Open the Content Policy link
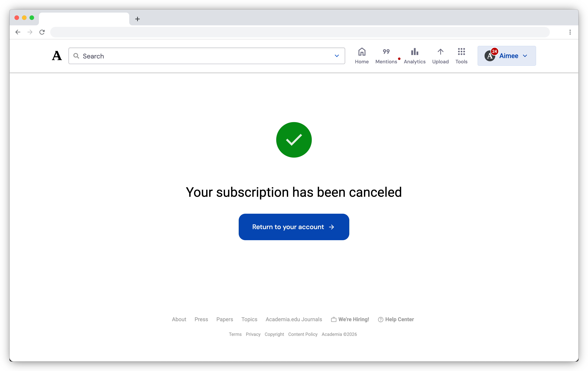This screenshot has height=371, width=588. click(303, 334)
